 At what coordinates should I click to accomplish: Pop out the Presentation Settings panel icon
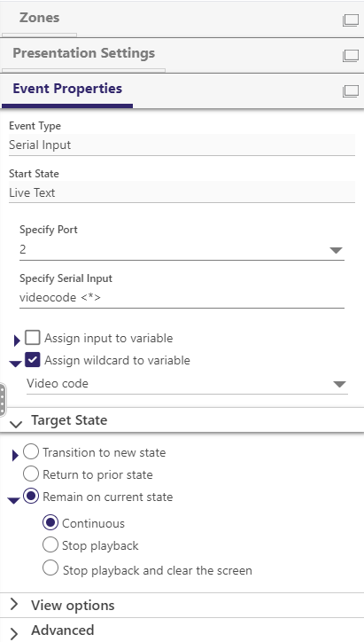pos(351,56)
